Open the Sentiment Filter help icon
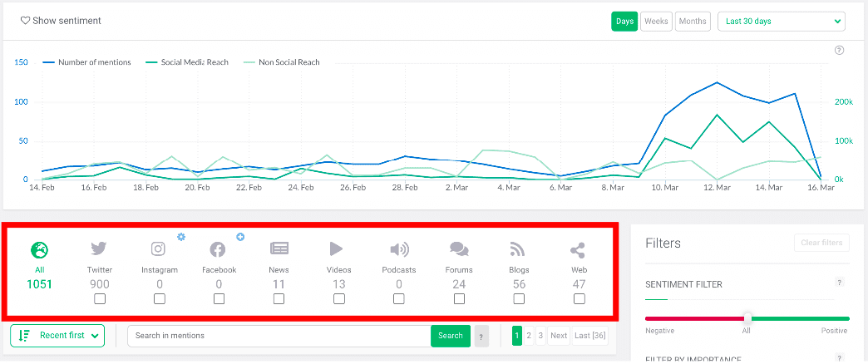Screen dimensions: 868x364 (x=839, y=283)
